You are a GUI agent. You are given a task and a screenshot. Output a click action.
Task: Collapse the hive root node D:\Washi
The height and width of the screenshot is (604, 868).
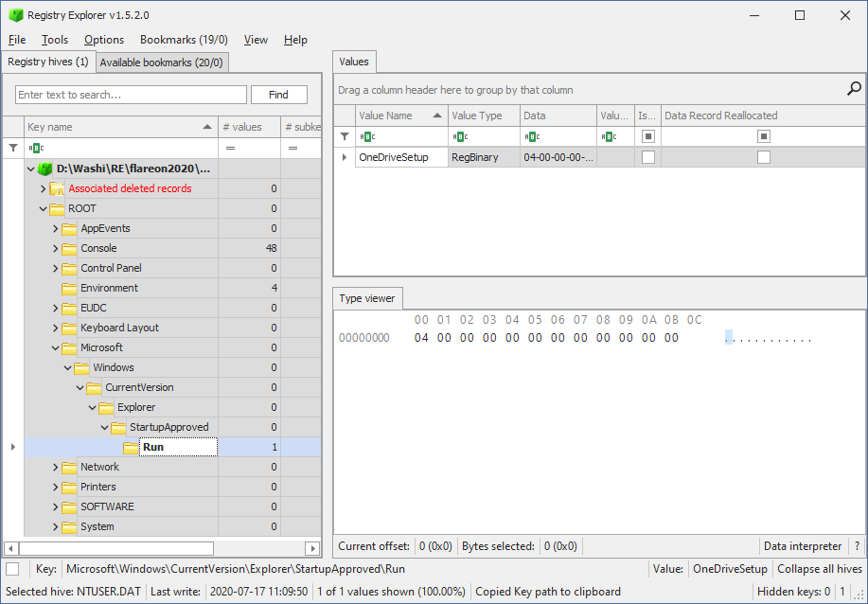click(x=31, y=169)
